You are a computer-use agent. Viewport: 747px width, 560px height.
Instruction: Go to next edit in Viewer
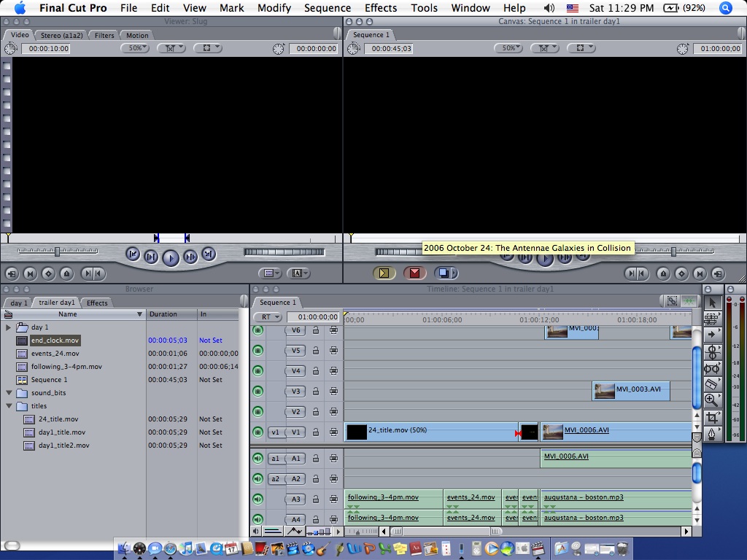point(209,254)
